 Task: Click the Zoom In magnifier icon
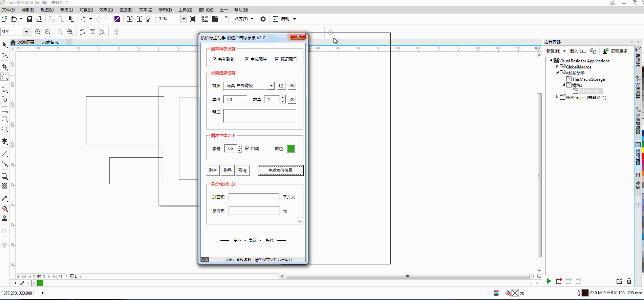point(38,32)
